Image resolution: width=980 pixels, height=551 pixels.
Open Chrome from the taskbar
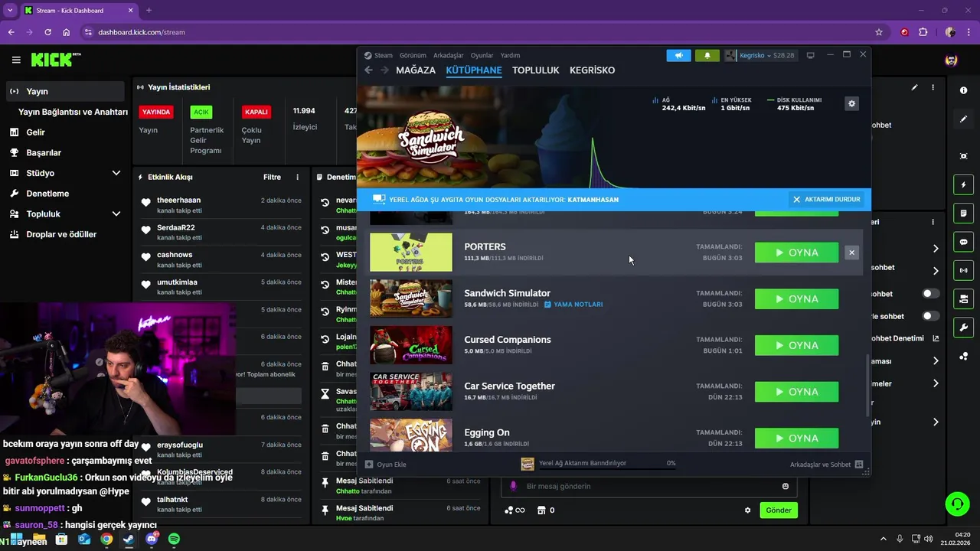(106, 540)
